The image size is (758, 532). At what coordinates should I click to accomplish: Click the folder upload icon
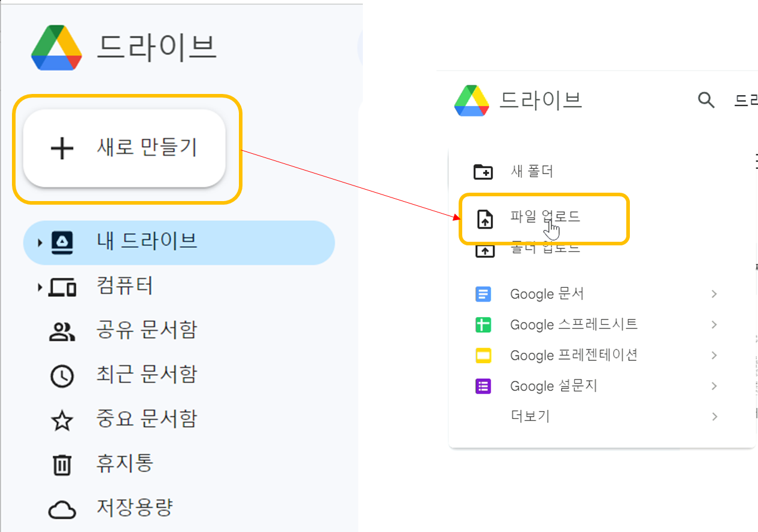[484, 250]
